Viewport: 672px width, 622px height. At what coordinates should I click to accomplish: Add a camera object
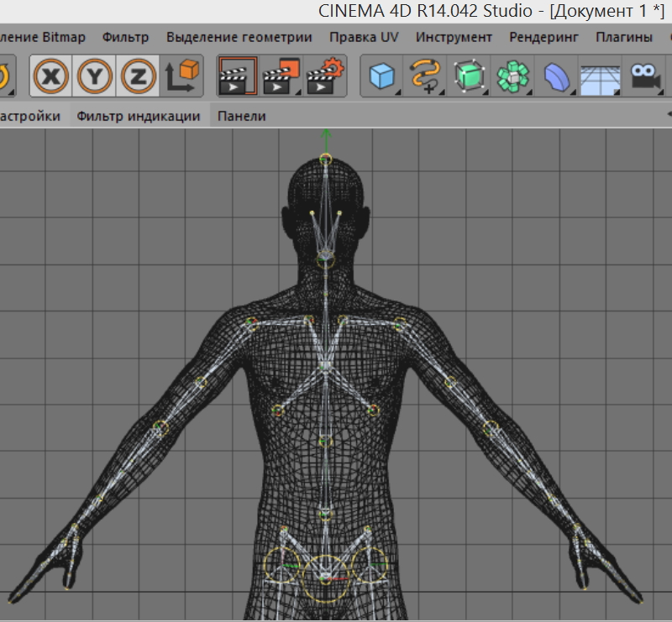pos(645,76)
